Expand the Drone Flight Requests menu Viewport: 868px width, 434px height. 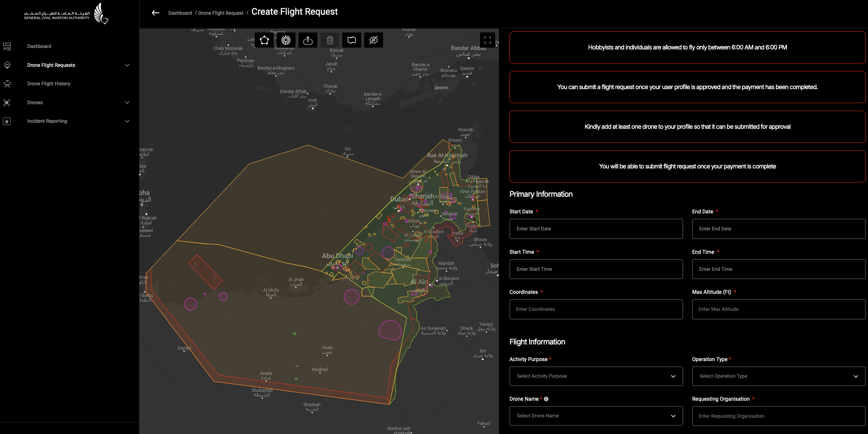tap(127, 65)
